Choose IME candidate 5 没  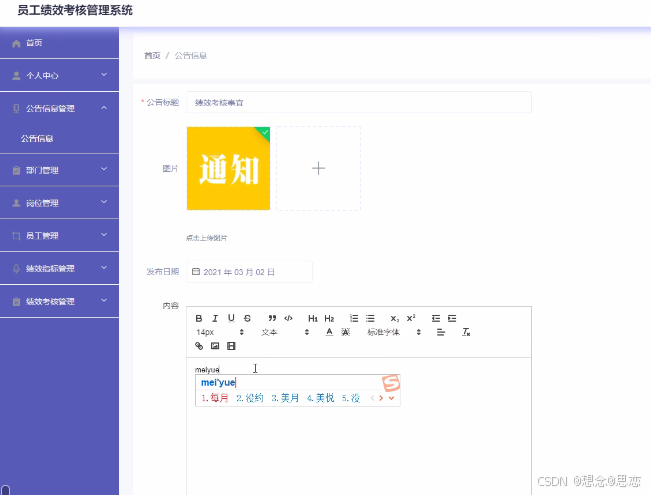pos(351,398)
